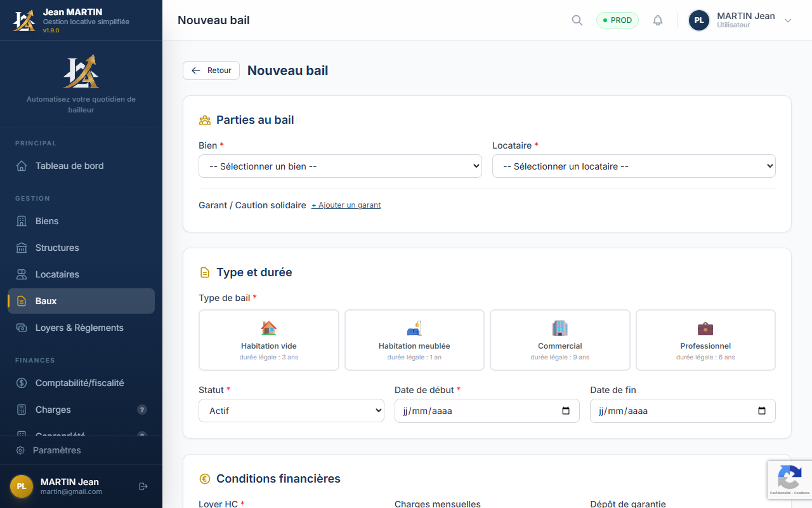Open the Structures section

pyautogui.click(x=58, y=248)
